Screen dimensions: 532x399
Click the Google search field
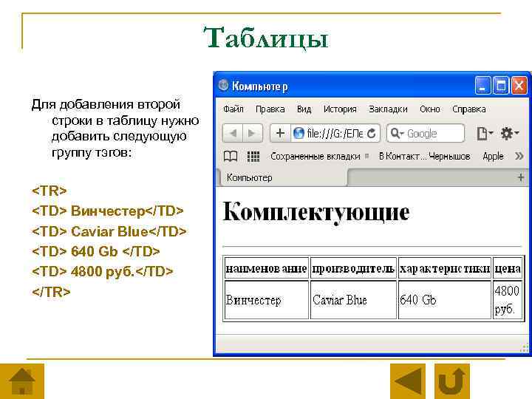click(x=426, y=133)
